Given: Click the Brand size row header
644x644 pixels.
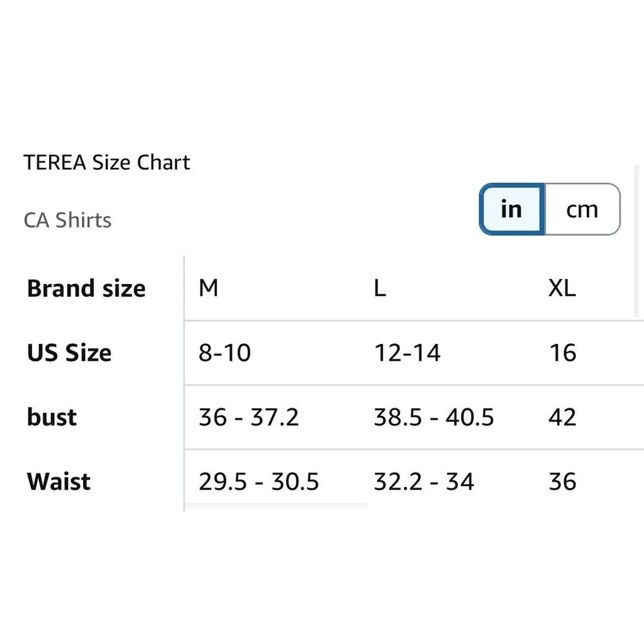Looking at the screenshot, I should pyautogui.click(x=86, y=289).
